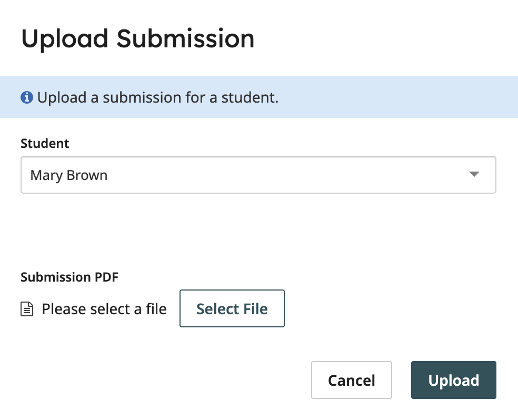Select the blue circle information symbol
This screenshot has width=518, height=420.
tap(27, 97)
